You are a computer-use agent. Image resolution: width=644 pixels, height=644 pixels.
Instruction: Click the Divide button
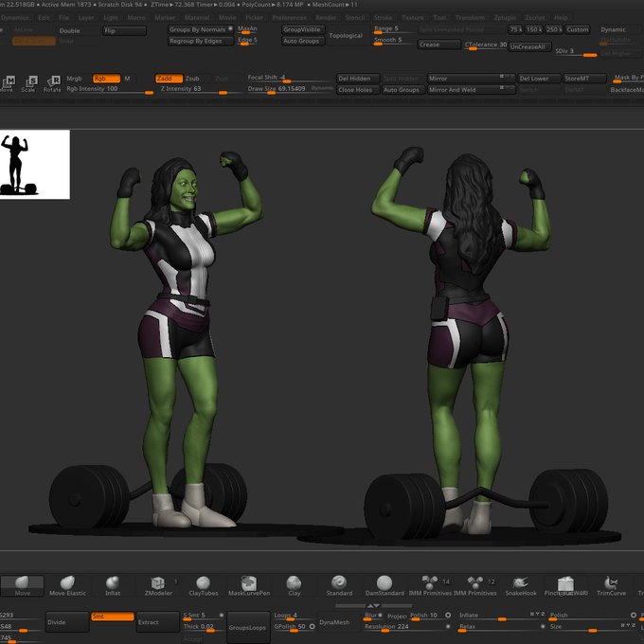[x=67, y=622]
